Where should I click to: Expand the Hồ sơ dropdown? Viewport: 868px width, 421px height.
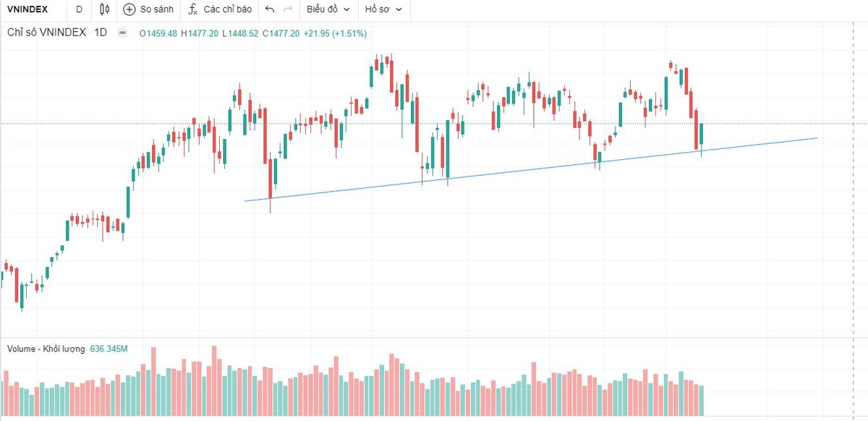coord(384,9)
